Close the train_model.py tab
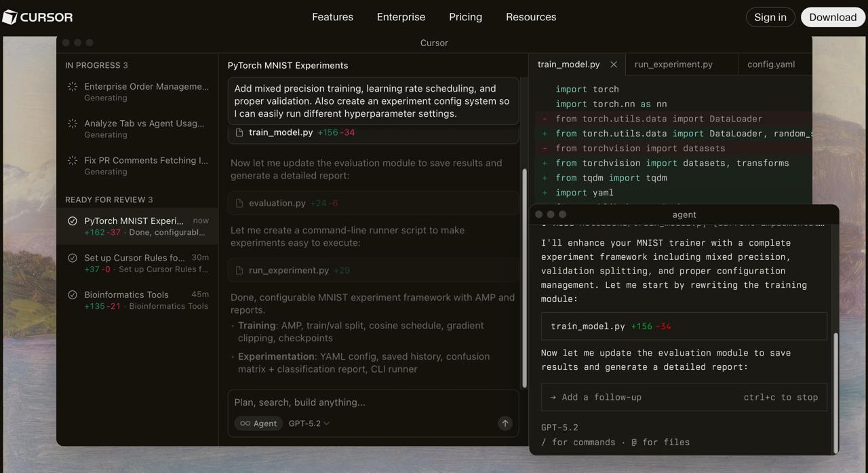 [x=614, y=64]
